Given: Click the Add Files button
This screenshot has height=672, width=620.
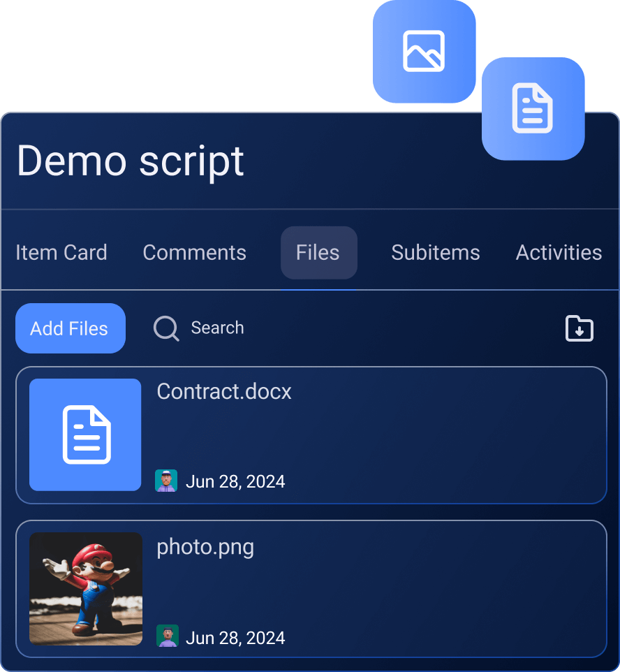Looking at the screenshot, I should 70,328.
